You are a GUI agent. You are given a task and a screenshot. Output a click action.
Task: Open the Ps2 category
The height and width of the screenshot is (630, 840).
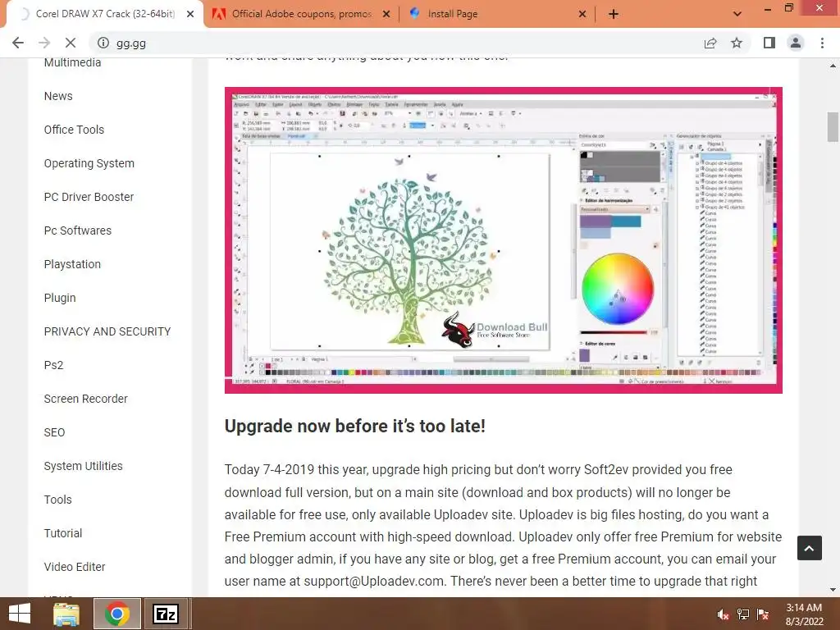(53, 365)
